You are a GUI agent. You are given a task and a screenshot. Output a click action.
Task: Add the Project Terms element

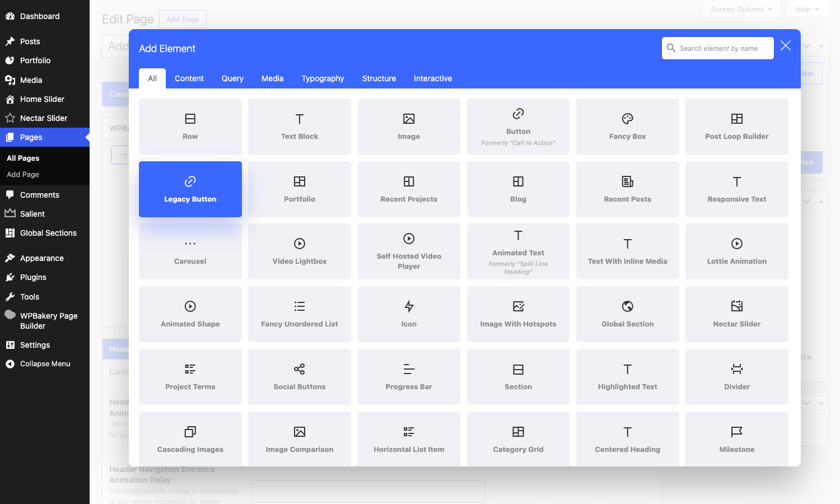coord(190,377)
